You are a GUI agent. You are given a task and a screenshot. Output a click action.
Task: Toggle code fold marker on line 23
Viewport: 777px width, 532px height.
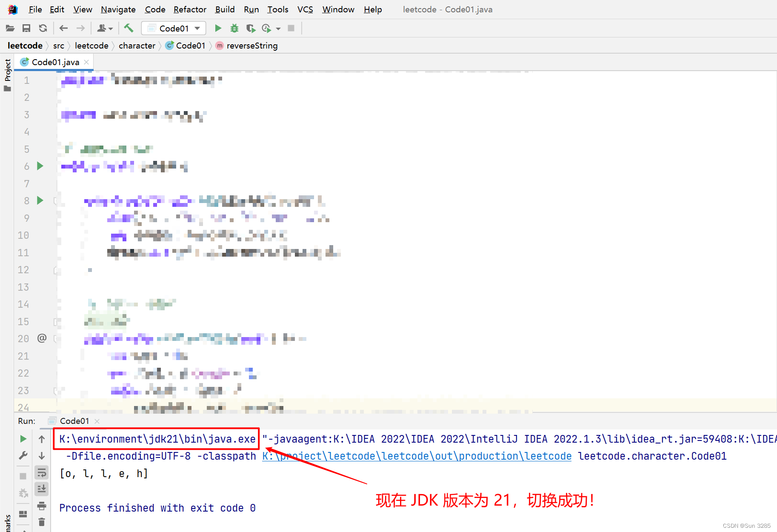pos(55,390)
